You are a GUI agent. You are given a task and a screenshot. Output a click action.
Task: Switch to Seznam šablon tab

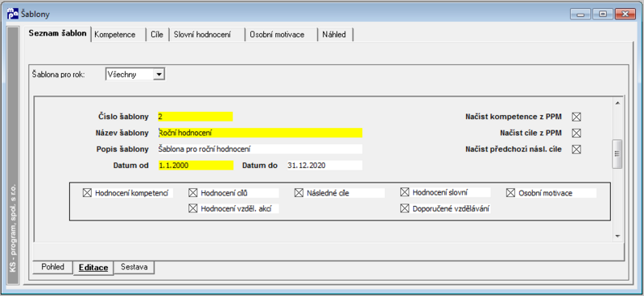tap(57, 34)
